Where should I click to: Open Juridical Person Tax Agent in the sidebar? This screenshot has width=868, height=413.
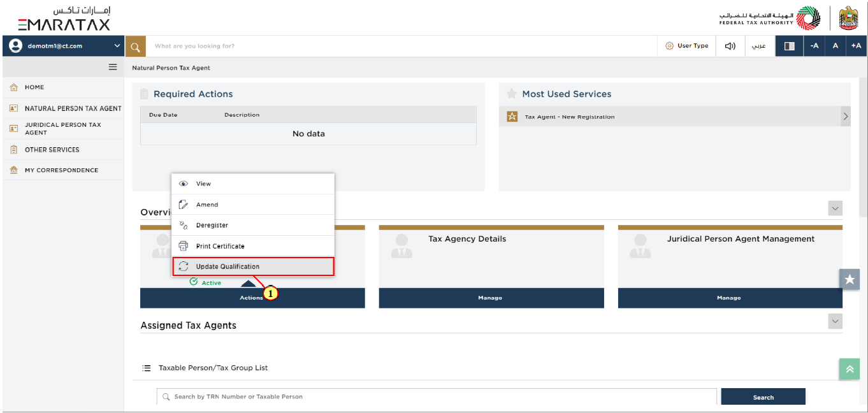pos(63,129)
